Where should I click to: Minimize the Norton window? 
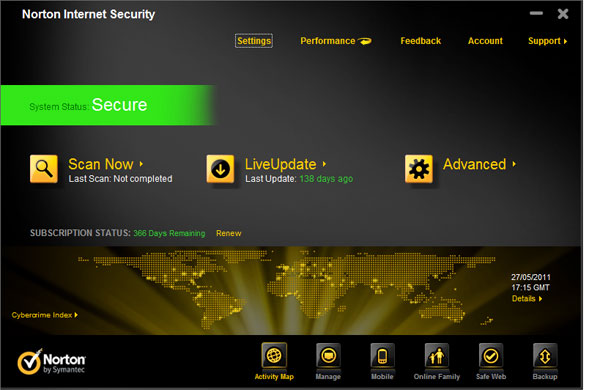pyautogui.click(x=536, y=13)
